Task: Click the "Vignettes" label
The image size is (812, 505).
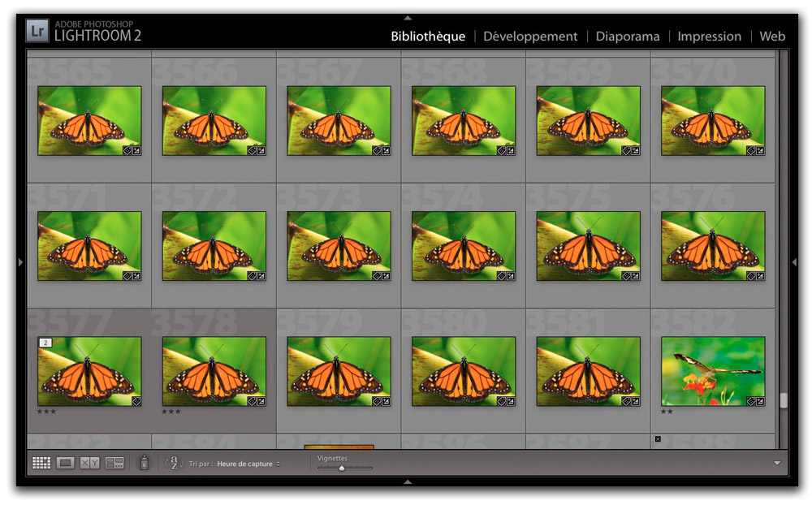Action: pyautogui.click(x=332, y=459)
